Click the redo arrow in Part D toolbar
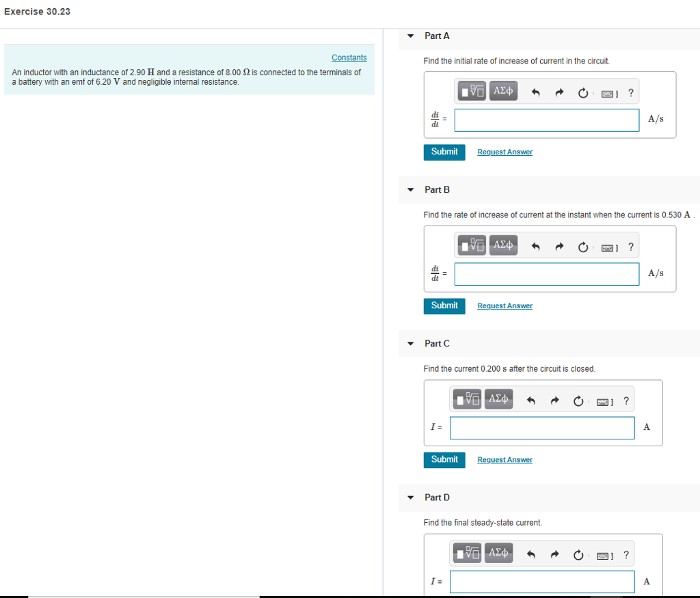This screenshot has height=598, width=700. coord(554,555)
